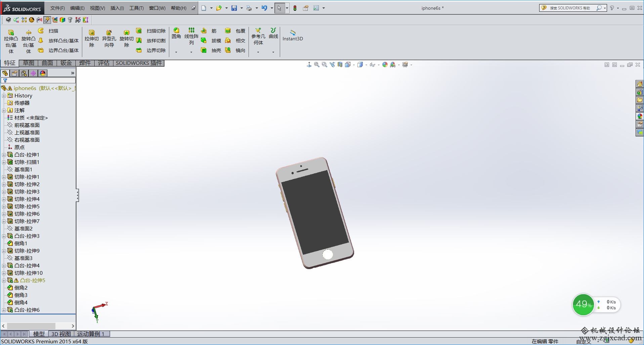
Task: Expand the 凸台-拉伸5 warning feature node
Action: click(x=4, y=281)
